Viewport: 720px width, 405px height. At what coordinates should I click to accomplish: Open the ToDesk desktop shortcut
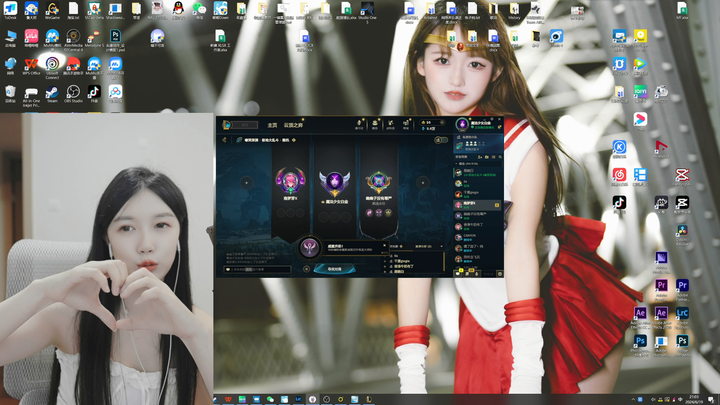(x=10, y=9)
